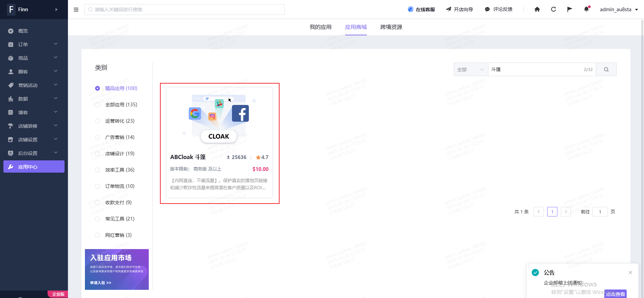Viewport: 644px width, 298px height.
Task: Click the ABCloak app card thumbnail
Action: point(219,119)
